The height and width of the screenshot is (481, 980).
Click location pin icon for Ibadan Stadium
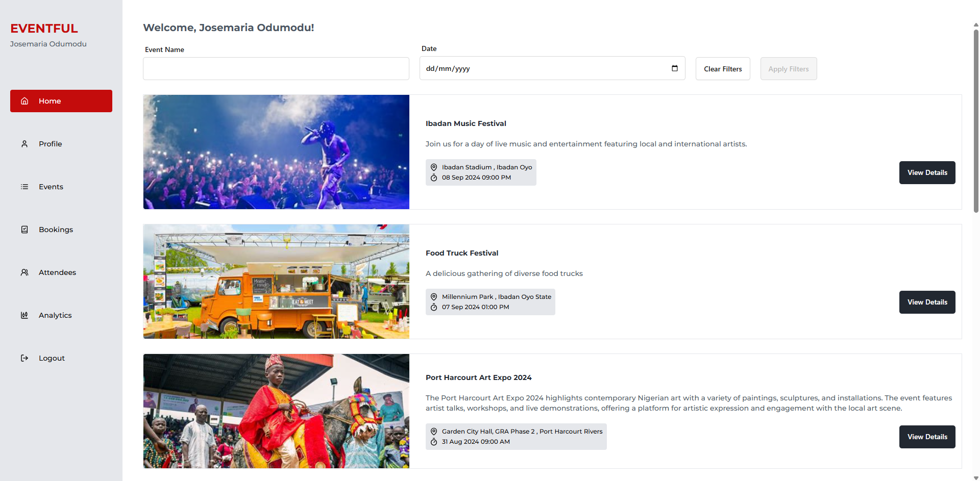434,167
